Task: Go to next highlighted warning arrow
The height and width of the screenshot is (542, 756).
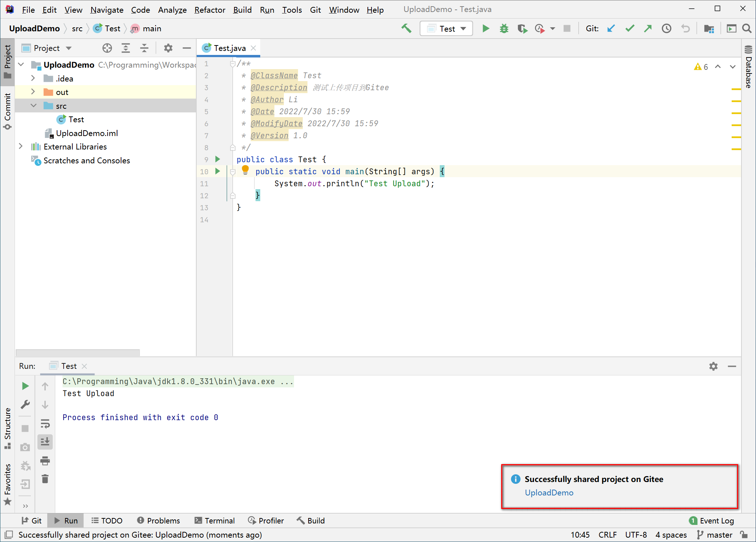Action: tap(733, 67)
